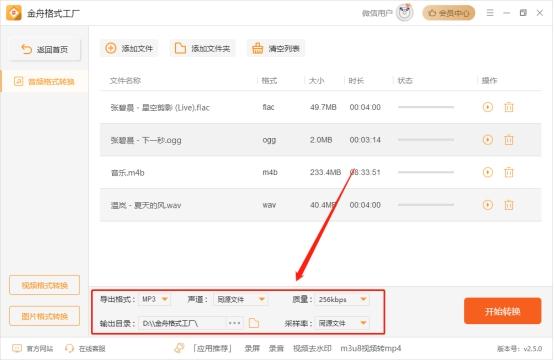Click 添加文件 to add files
The height and width of the screenshot is (360, 554).
coord(130,48)
